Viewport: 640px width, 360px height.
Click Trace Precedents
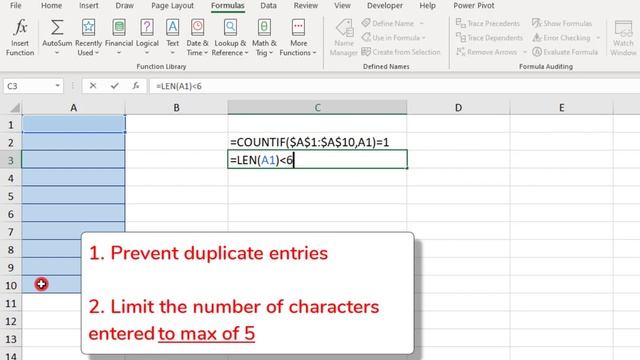coord(488,23)
